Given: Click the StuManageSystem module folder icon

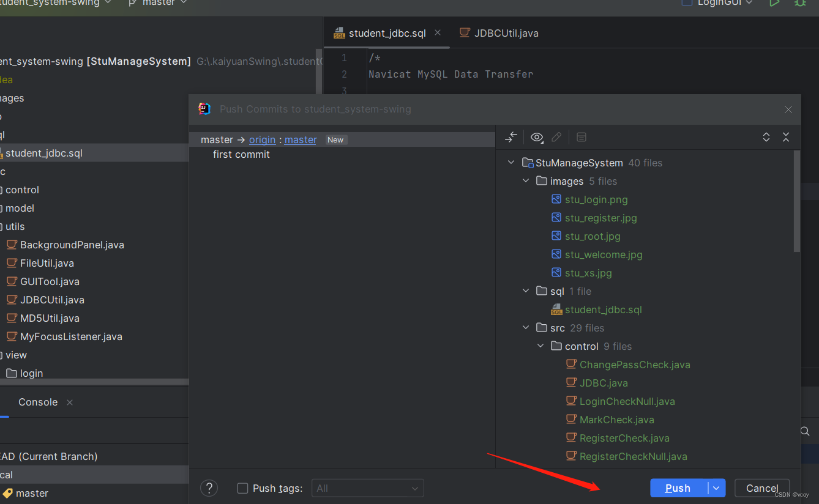Looking at the screenshot, I should click(528, 163).
